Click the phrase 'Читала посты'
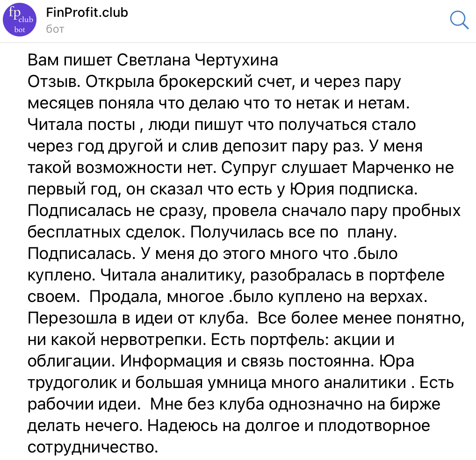 click(x=81, y=125)
